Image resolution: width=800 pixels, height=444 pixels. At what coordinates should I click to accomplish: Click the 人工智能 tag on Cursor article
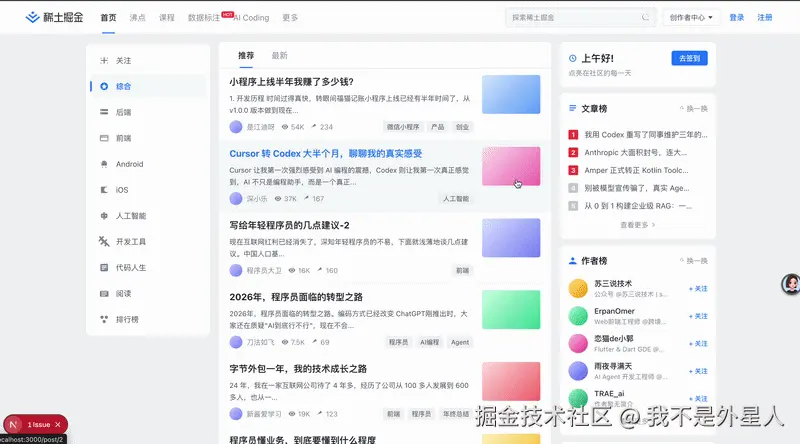[456, 199]
